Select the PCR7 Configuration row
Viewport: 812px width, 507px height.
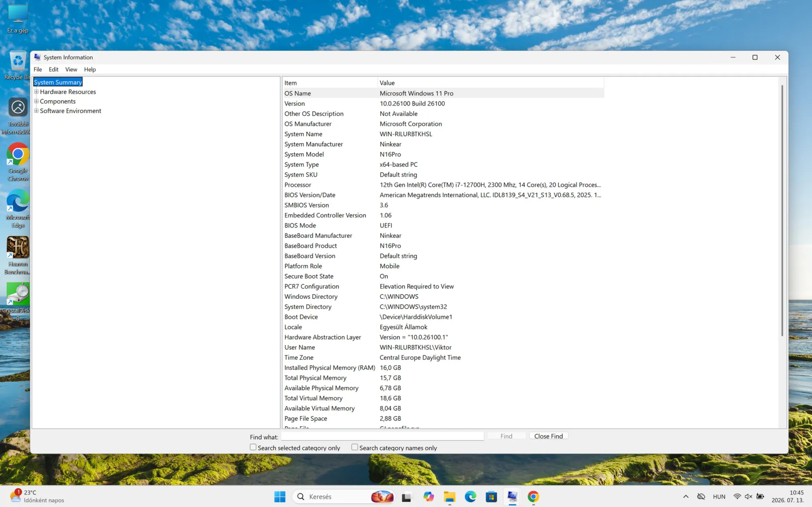point(443,287)
